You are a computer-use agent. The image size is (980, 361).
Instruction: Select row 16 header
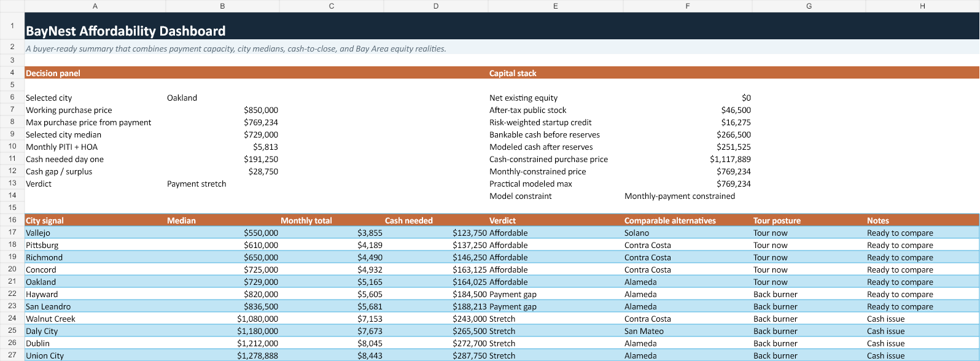point(12,220)
